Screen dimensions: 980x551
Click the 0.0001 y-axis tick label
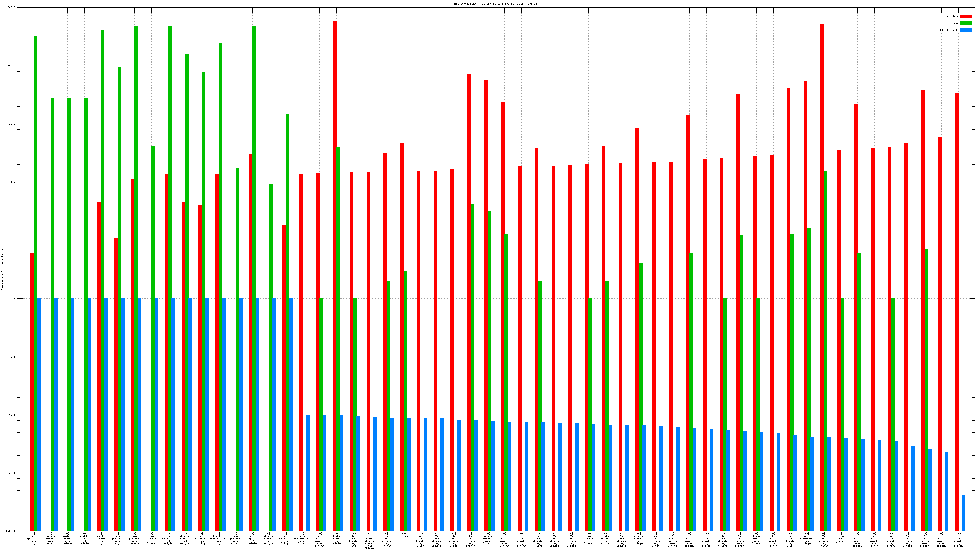click(11, 531)
